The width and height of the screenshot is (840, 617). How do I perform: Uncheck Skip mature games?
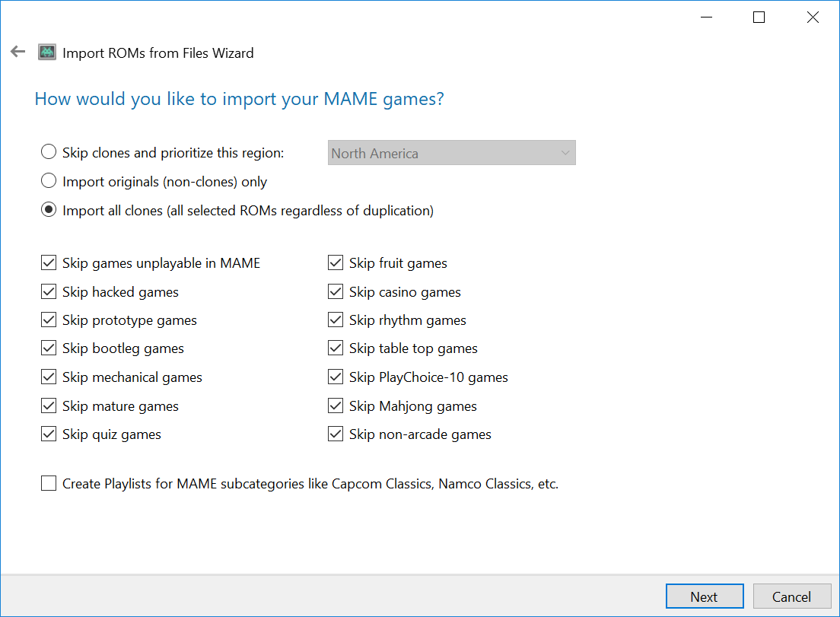49,406
